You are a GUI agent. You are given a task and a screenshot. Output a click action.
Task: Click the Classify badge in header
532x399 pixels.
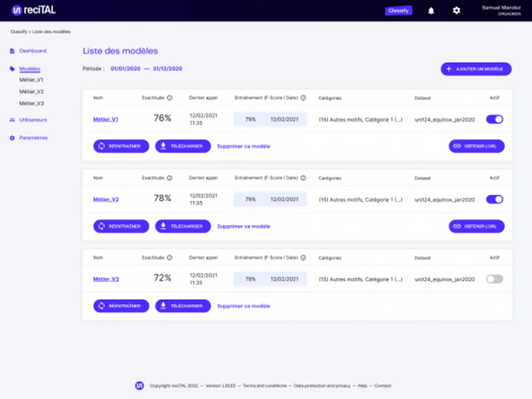[399, 11]
